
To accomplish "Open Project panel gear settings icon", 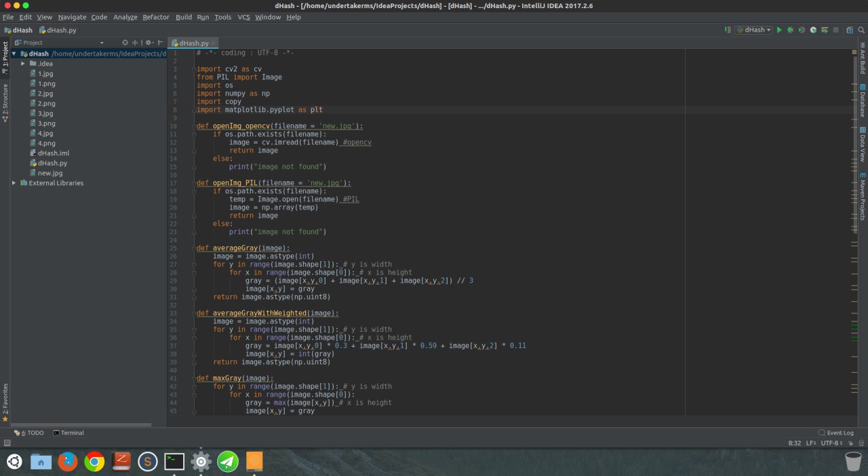I will coord(148,43).
